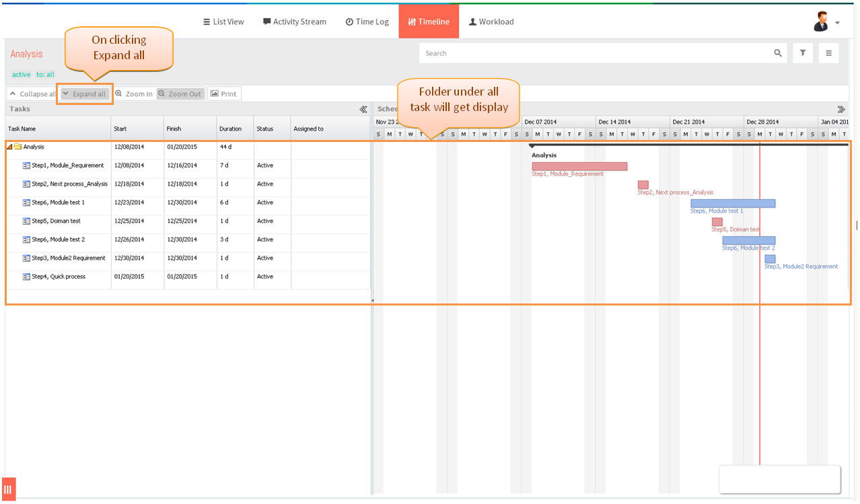Click the Status column header
Screen dimensions: 860x504
272,129
